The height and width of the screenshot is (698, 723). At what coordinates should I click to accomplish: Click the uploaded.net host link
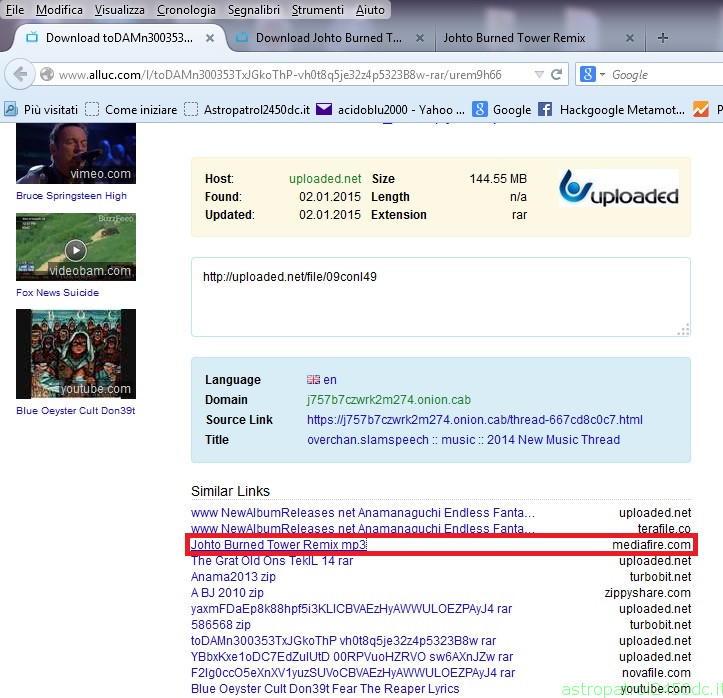pos(325,178)
